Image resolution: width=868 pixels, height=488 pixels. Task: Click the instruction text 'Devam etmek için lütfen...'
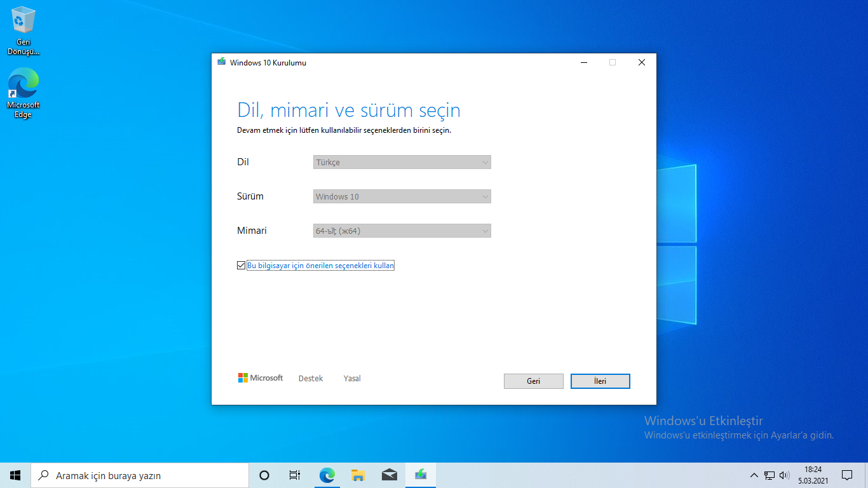(x=344, y=130)
